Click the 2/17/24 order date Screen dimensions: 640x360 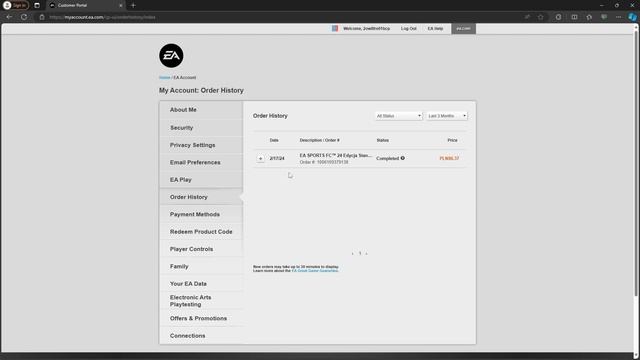[277, 158]
